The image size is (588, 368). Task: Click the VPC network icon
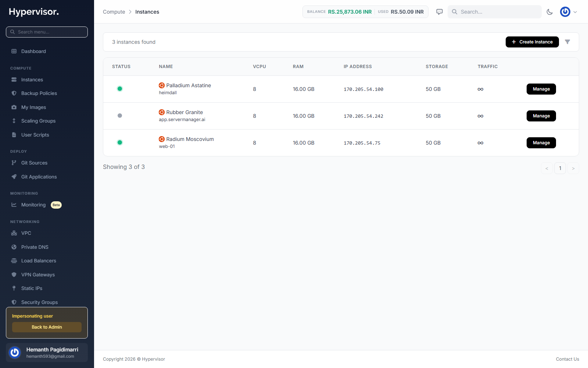coord(14,233)
